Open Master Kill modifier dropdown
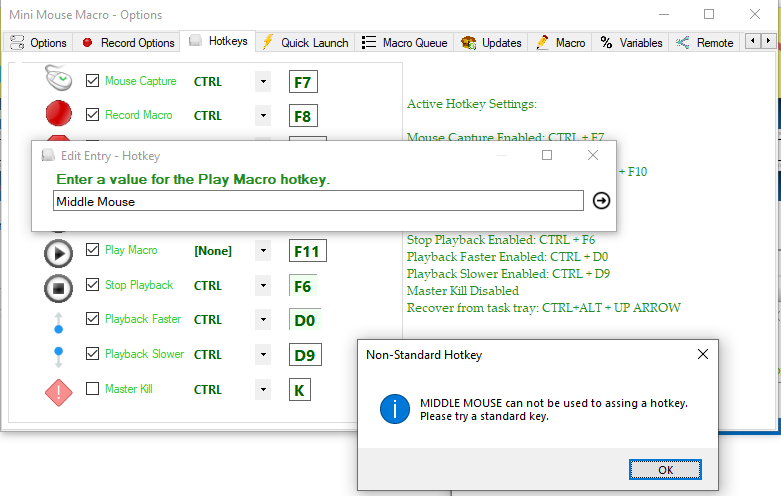This screenshot has width=781, height=496. 263,389
